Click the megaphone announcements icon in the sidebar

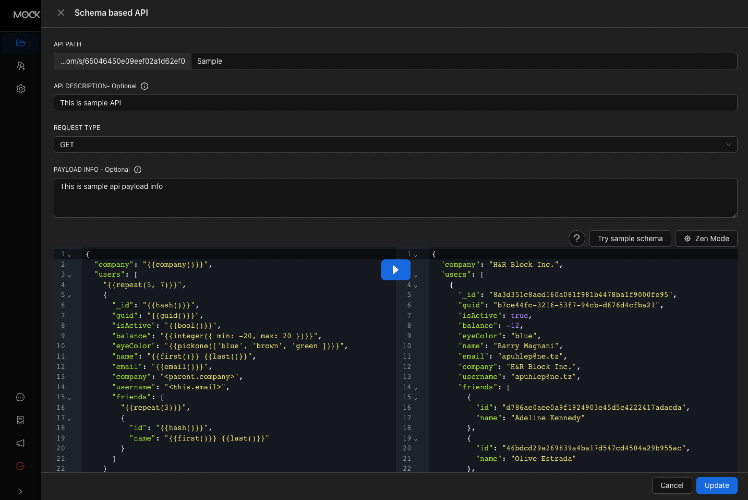click(20, 443)
